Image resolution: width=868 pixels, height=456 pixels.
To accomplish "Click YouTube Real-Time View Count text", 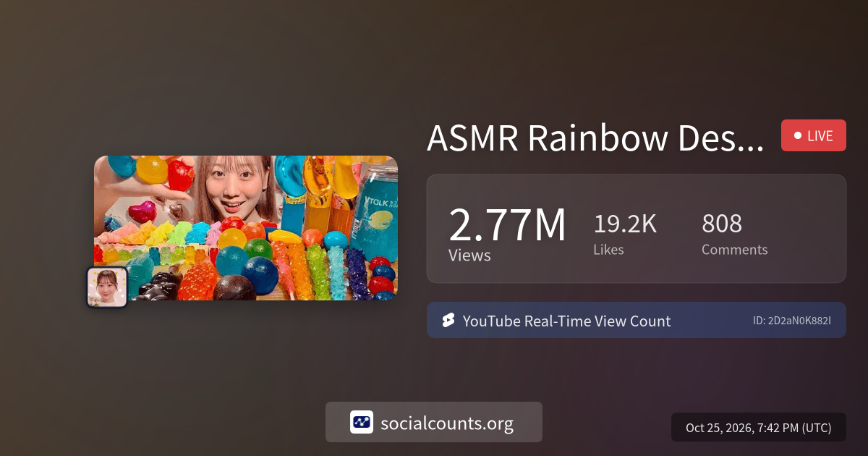I will point(566,321).
